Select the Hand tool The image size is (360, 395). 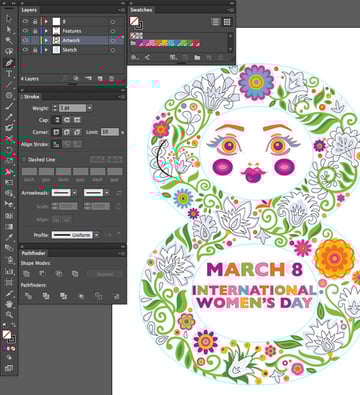[9, 304]
